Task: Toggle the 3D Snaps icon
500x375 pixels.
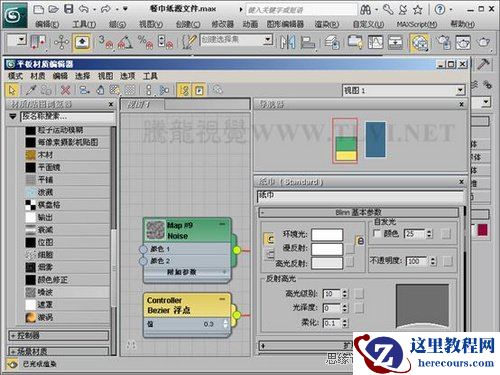Action: tap(106, 42)
